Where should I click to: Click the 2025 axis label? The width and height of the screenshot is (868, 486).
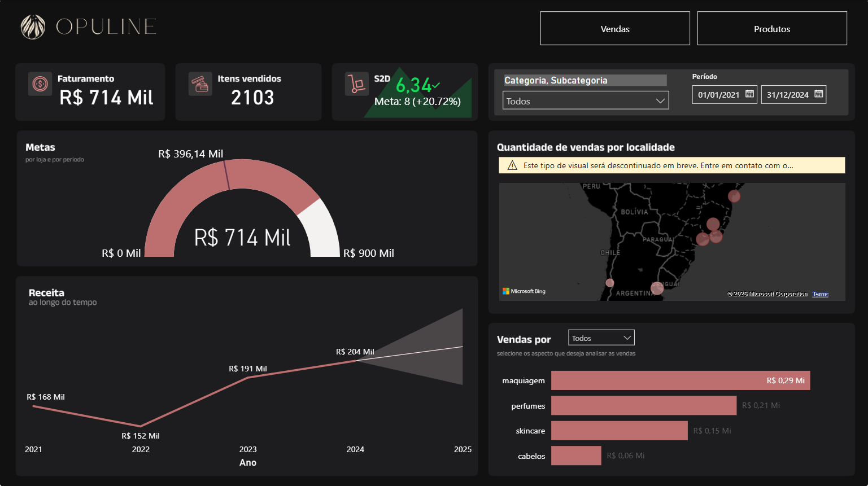point(463,449)
